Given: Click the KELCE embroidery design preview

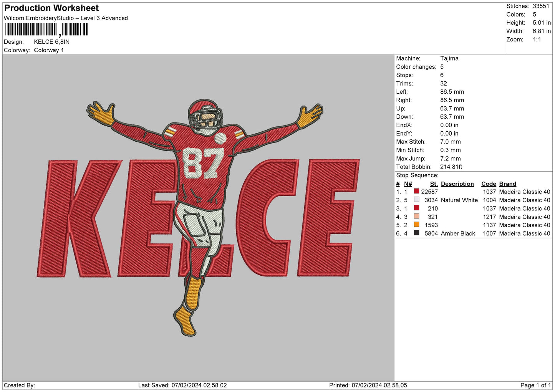Looking at the screenshot, I should (199, 218).
